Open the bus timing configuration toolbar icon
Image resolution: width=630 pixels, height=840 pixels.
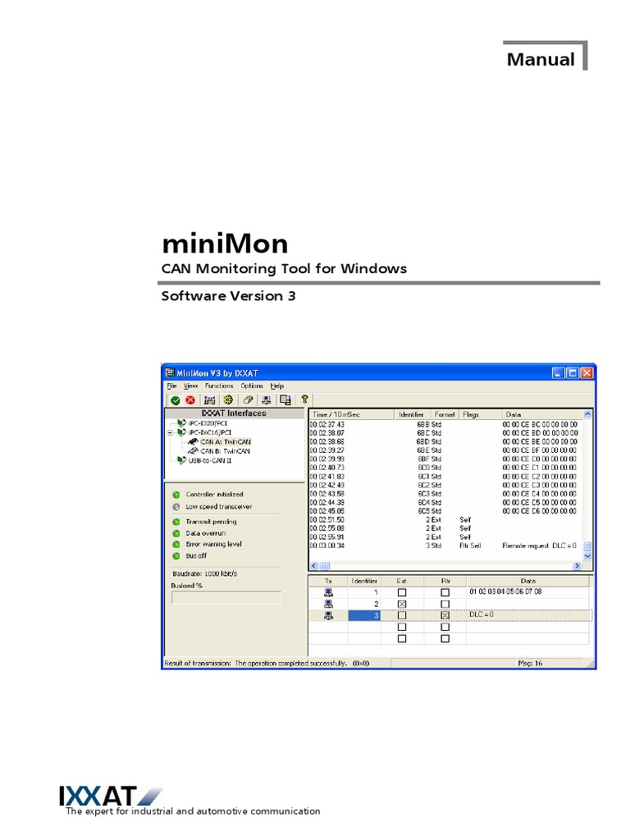click(x=209, y=400)
